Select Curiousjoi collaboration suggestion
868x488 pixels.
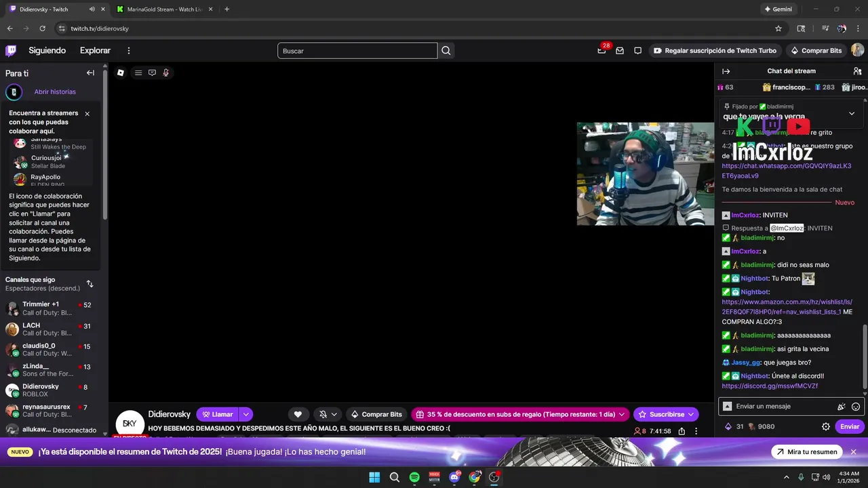[x=52, y=161]
